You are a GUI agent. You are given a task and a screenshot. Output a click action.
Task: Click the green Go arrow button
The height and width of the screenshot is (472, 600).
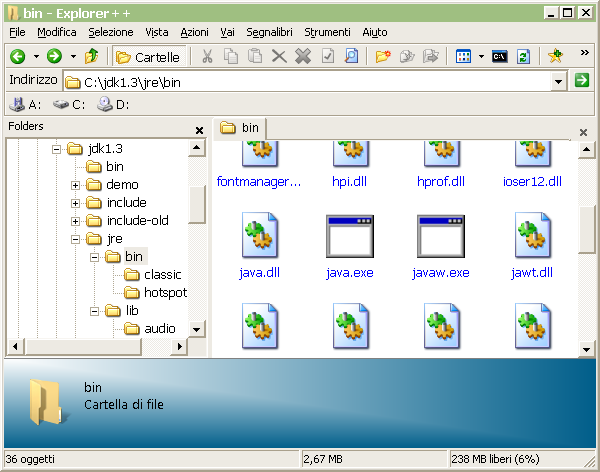tap(582, 80)
